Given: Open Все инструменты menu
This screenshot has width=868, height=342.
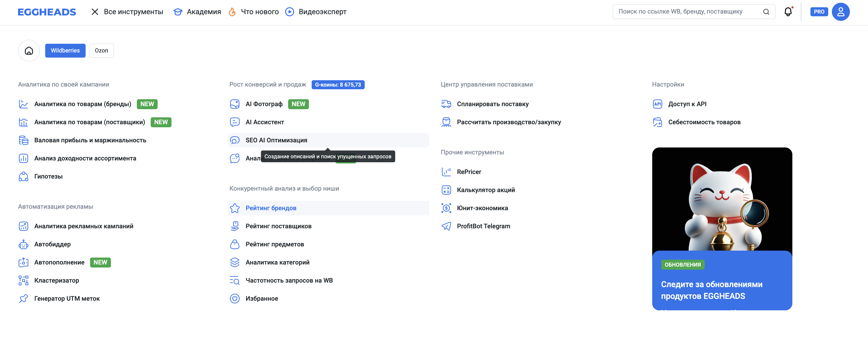Looking at the screenshot, I should [134, 12].
